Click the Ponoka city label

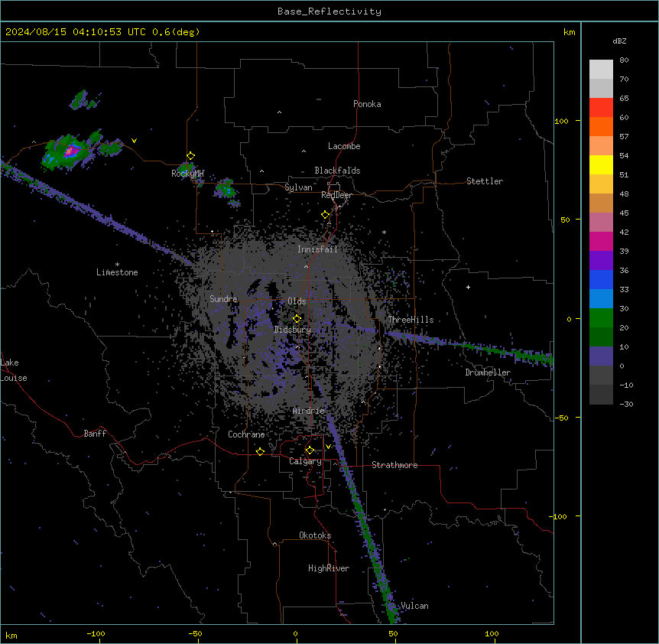(367, 104)
